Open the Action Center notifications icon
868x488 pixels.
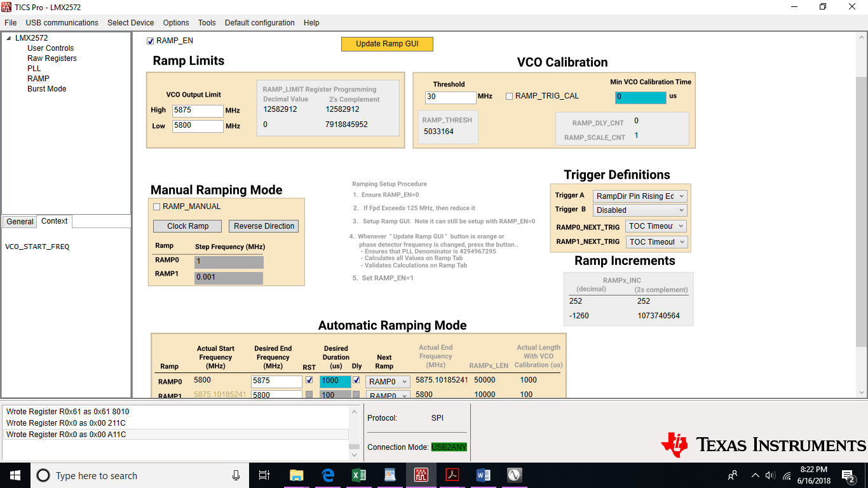[848, 475]
